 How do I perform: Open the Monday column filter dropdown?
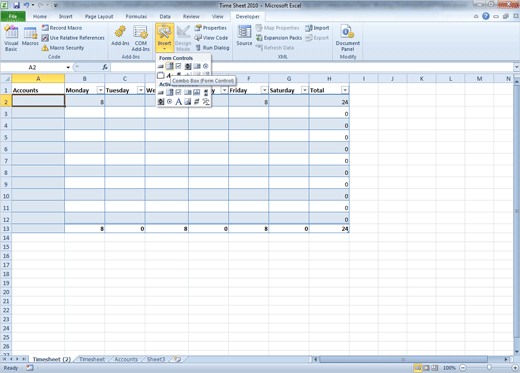[100, 90]
